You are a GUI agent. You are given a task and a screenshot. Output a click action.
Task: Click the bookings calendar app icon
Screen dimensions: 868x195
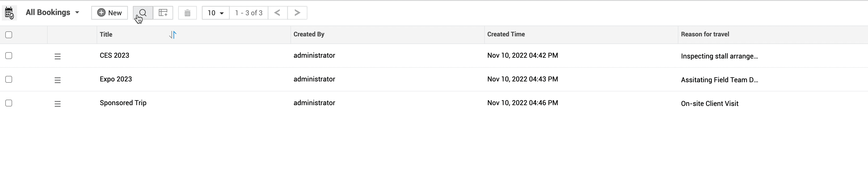coord(9,13)
